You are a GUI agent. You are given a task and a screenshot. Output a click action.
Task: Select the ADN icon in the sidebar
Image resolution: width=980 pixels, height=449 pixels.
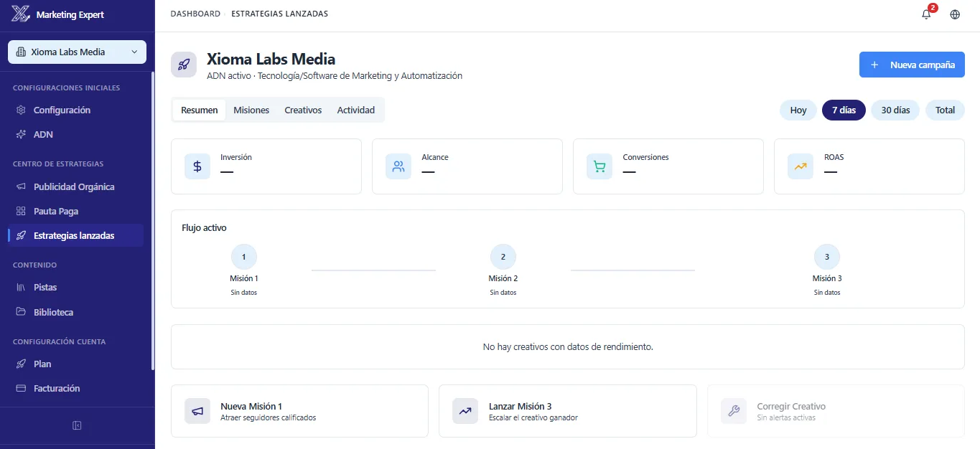click(21, 134)
